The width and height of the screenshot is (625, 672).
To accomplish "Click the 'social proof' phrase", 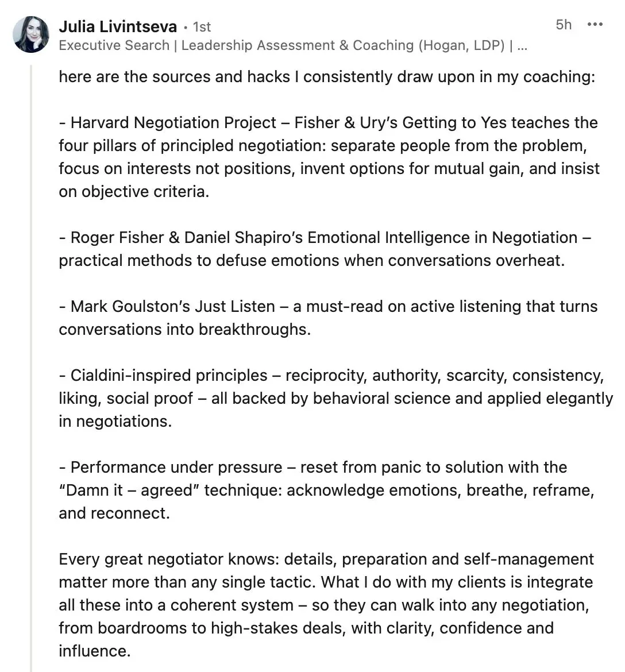I will click(150, 398).
